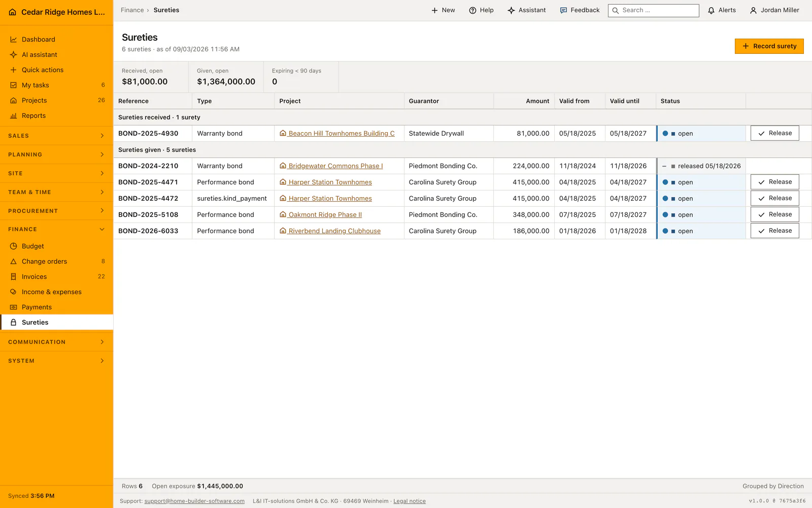This screenshot has height=508, width=812.
Task: Click the support email link
Action: click(x=194, y=501)
